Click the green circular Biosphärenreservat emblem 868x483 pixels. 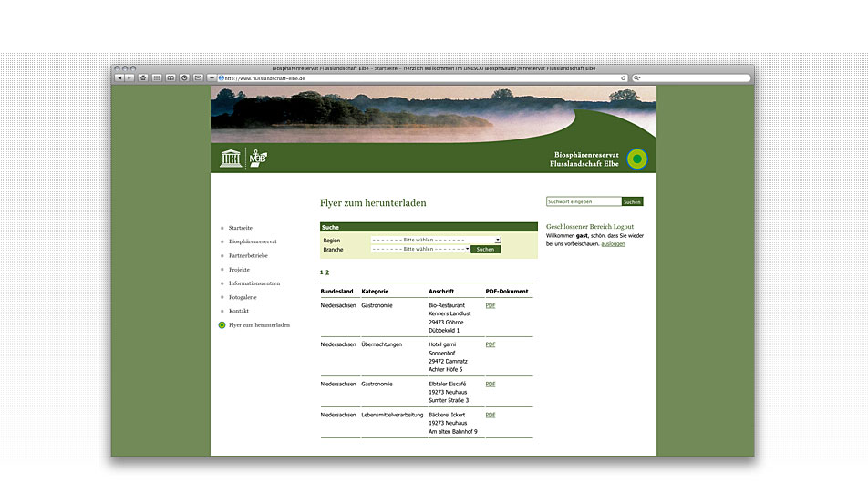point(639,159)
